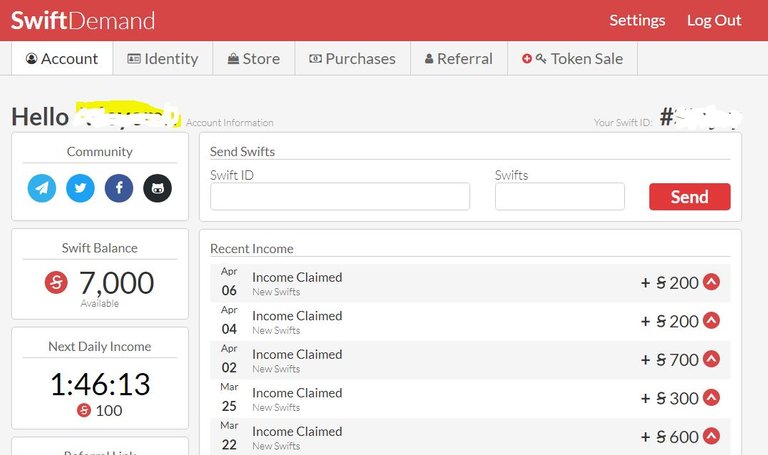Image resolution: width=768 pixels, height=455 pixels.
Task: Click the + 700 amount
Action: tap(670, 360)
